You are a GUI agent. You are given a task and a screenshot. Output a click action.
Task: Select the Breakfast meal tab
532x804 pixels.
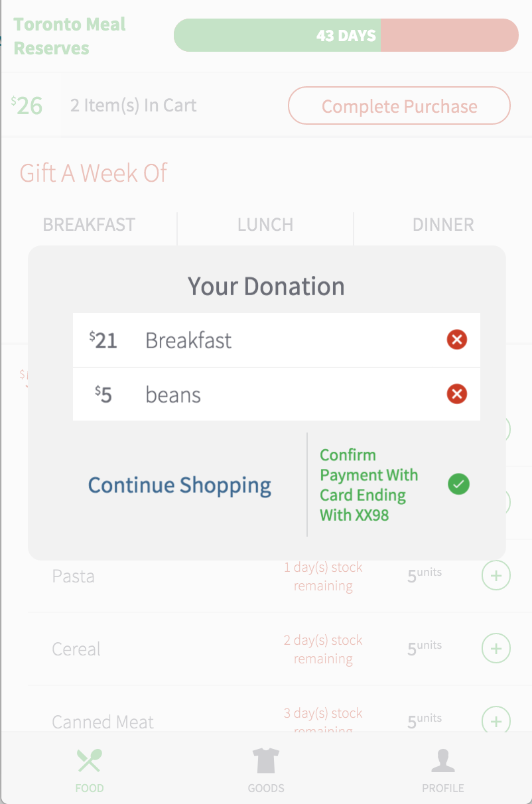89,225
